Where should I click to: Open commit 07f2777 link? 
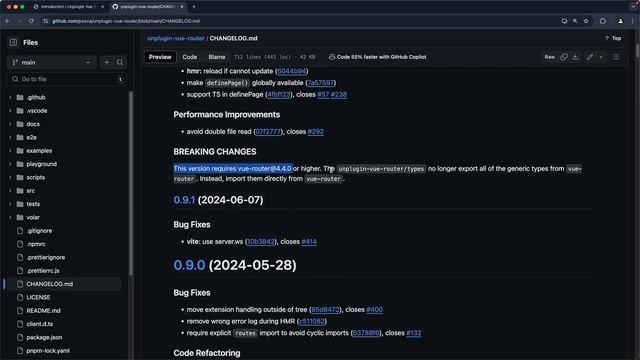[x=268, y=132]
